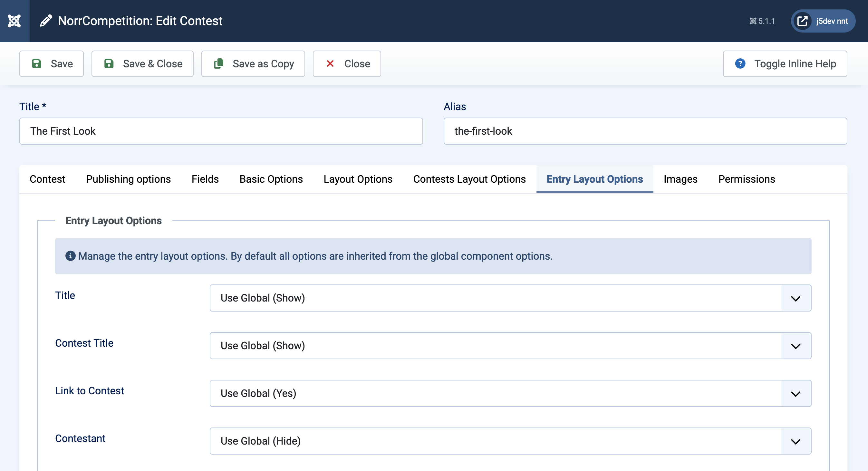Viewport: 868px width, 471px height.
Task: Close the contest editor via Close button
Action: 347,64
